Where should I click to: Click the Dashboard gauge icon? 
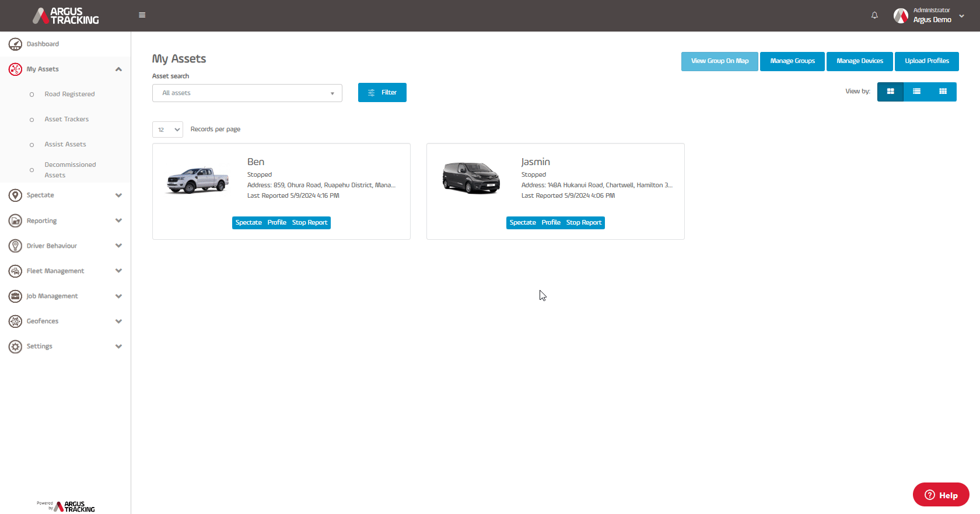tap(15, 44)
